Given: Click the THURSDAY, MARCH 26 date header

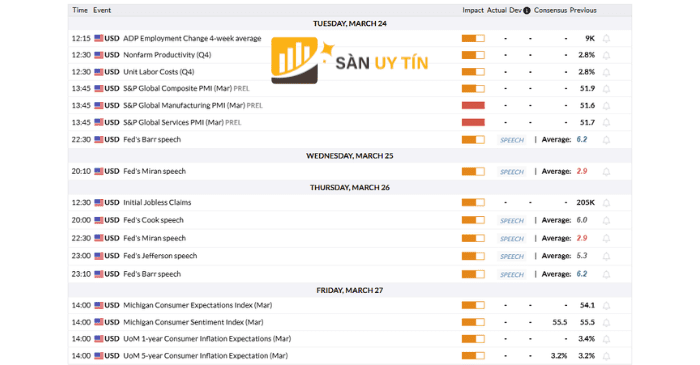Looking at the screenshot, I should coord(350,187).
